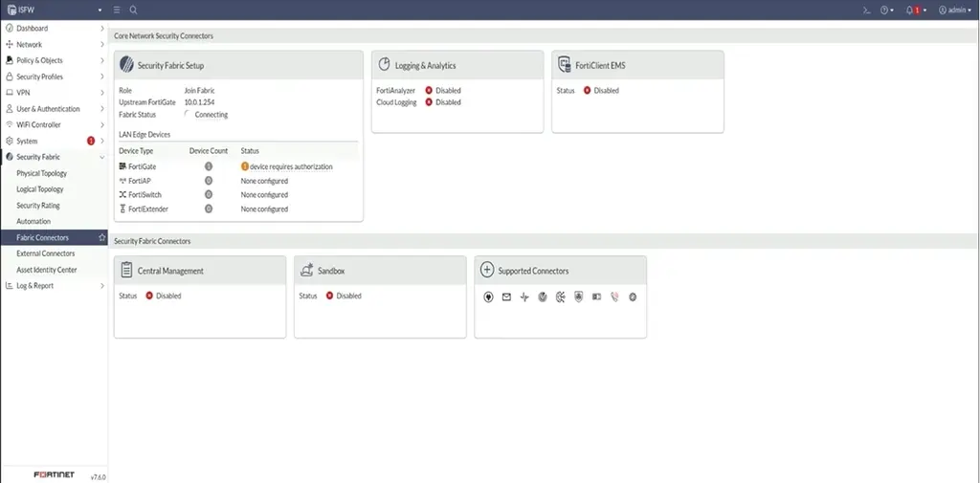Click the Security Fabric Setup card icon
Viewport: 980px width, 483px height.
[127, 65]
